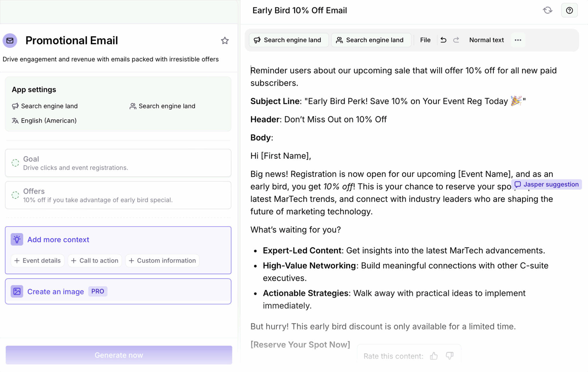Viewport: 588px width, 372px height.
Task: Click the But hurry! discount sentence
Action: click(x=383, y=326)
